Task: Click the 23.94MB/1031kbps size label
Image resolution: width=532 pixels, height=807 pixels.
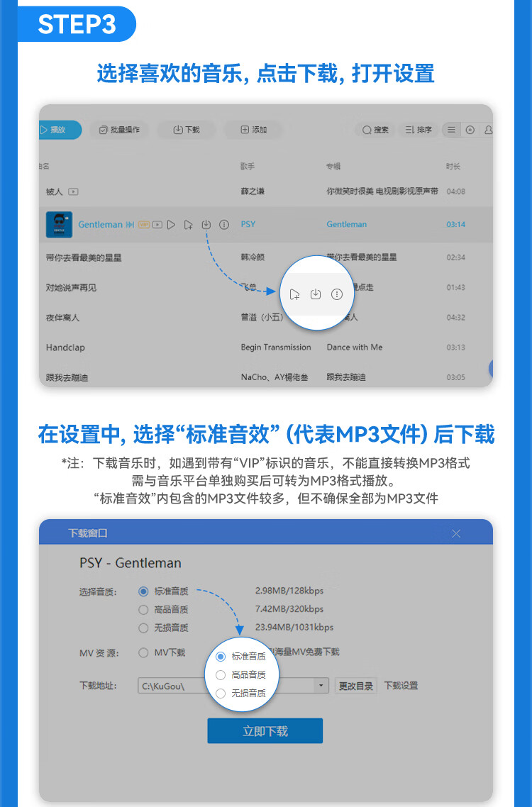Action: click(x=294, y=628)
